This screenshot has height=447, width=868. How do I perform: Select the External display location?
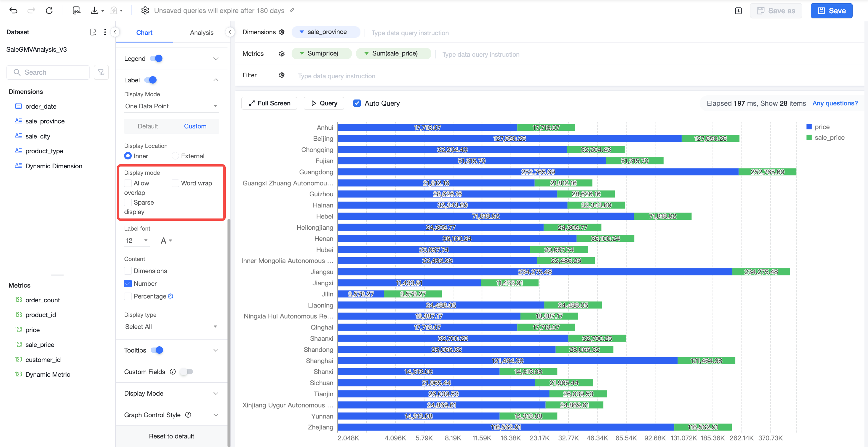(175, 156)
